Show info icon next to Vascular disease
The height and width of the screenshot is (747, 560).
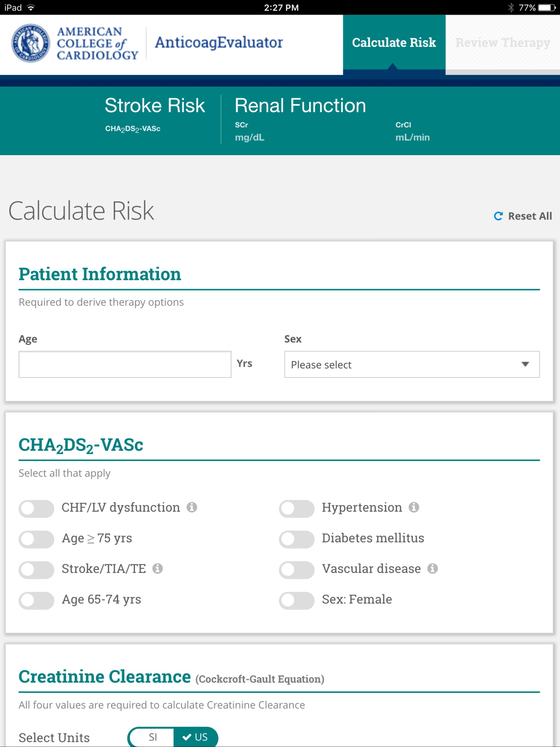click(433, 569)
